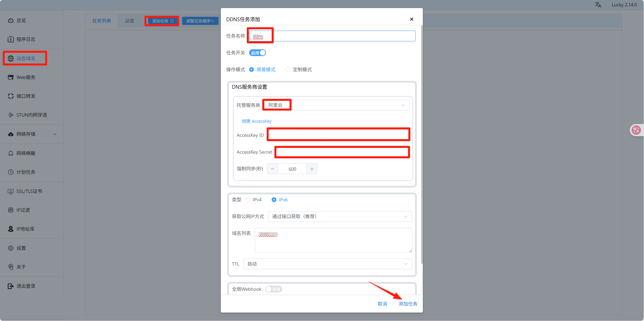The height and width of the screenshot is (321, 644).
Task: Click the language translate icon in header
Action: (598, 5)
